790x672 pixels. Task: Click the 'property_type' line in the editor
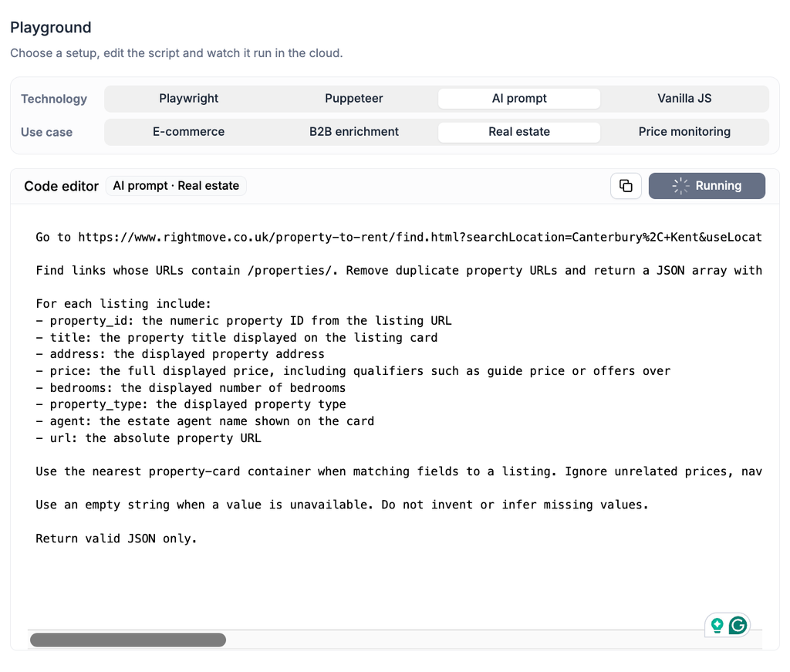point(191,404)
